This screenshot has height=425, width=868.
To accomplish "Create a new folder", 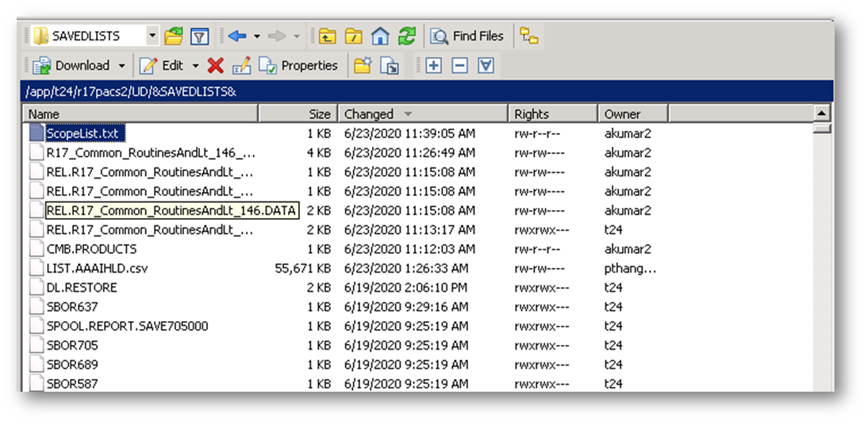I will 363,66.
